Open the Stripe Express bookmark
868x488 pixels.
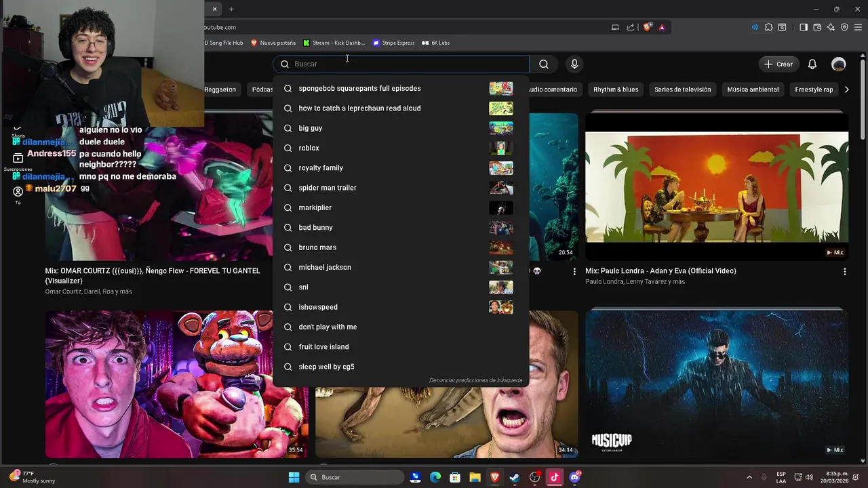click(x=393, y=43)
